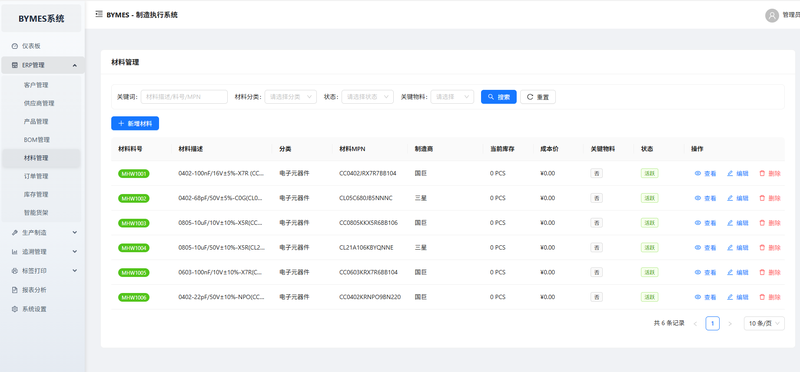
Task: Click the 重置 reset button
Action: (x=538, y=97)
